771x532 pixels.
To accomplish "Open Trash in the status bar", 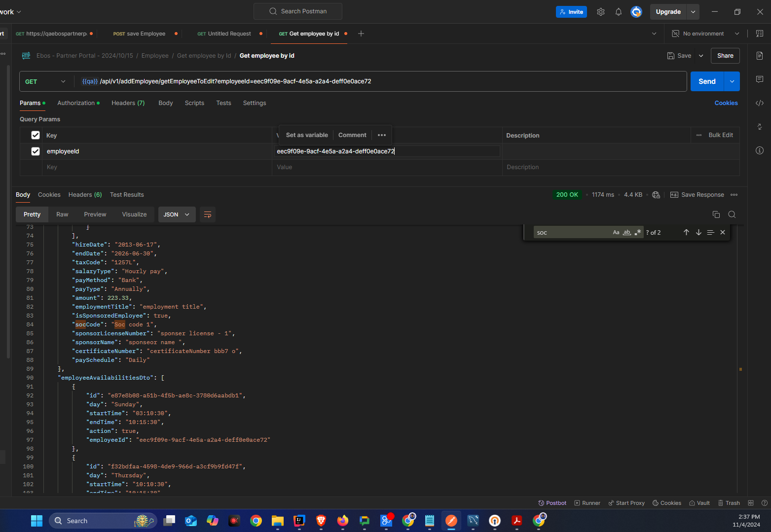I will [x=729, y=503].
